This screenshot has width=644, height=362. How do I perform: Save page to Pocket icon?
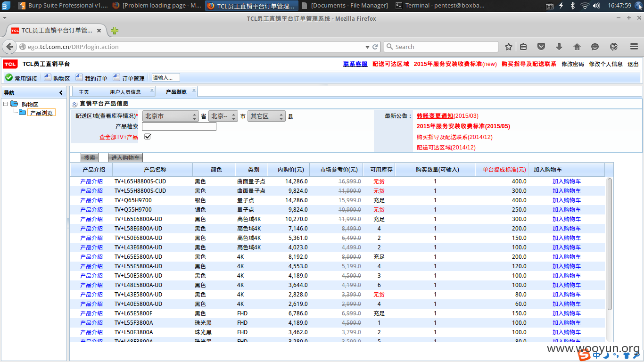coord(541,47)
